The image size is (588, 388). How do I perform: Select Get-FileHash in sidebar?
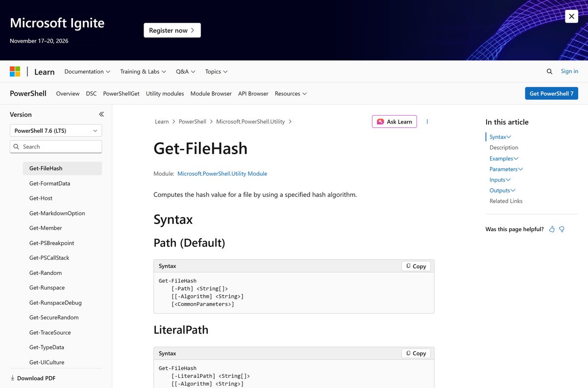tap(62, 169)
